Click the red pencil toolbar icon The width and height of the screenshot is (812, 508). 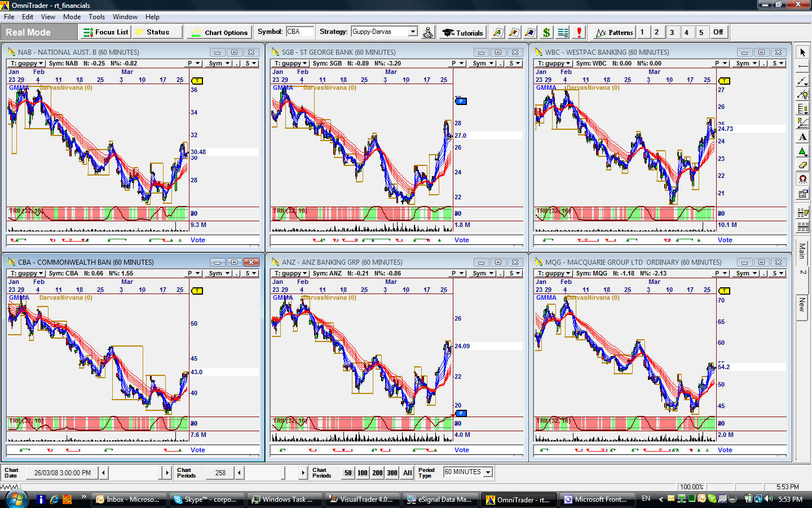pyautogui.click(x=514, y=32)
